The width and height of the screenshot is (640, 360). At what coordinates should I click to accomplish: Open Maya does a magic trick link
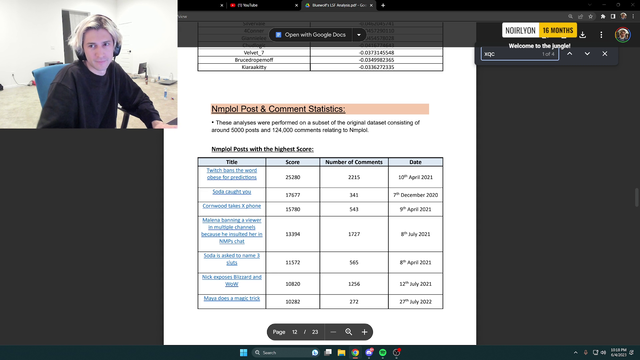pos(231,298)
